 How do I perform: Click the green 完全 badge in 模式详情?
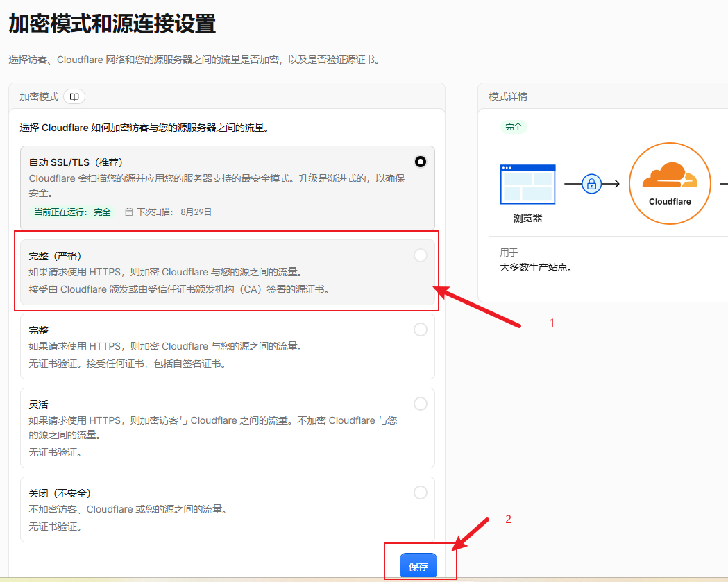514,127
